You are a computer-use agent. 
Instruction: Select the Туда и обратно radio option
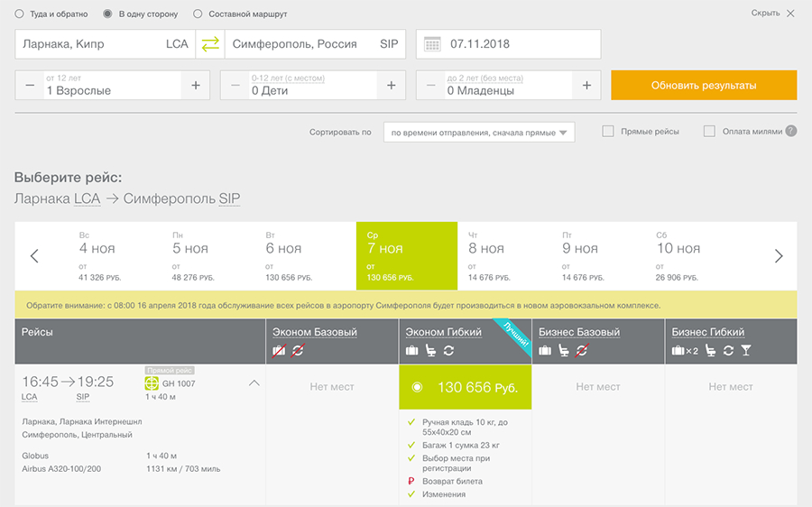20,14
